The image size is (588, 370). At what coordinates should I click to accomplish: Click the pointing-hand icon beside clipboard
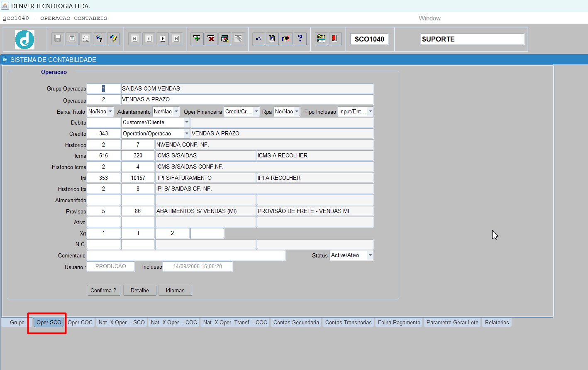pyautogui.click(x=286, y=39)
